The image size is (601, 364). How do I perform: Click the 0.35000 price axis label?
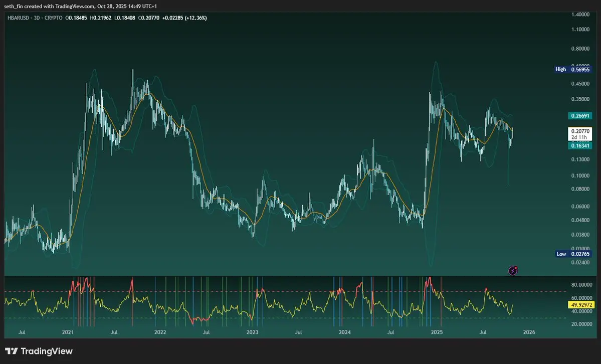pyautogui.click(x=580, y=99)
